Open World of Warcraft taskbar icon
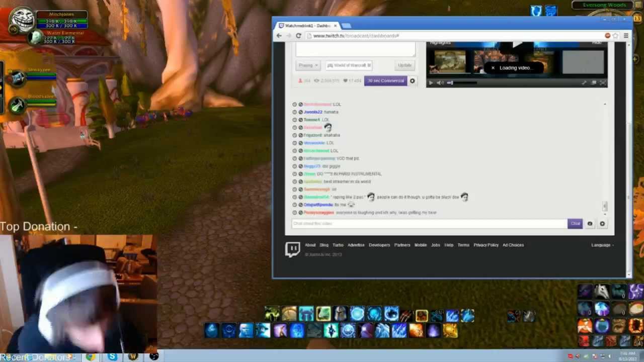The width and height of the screenshot is (644, 362). [x=133, y=357]
